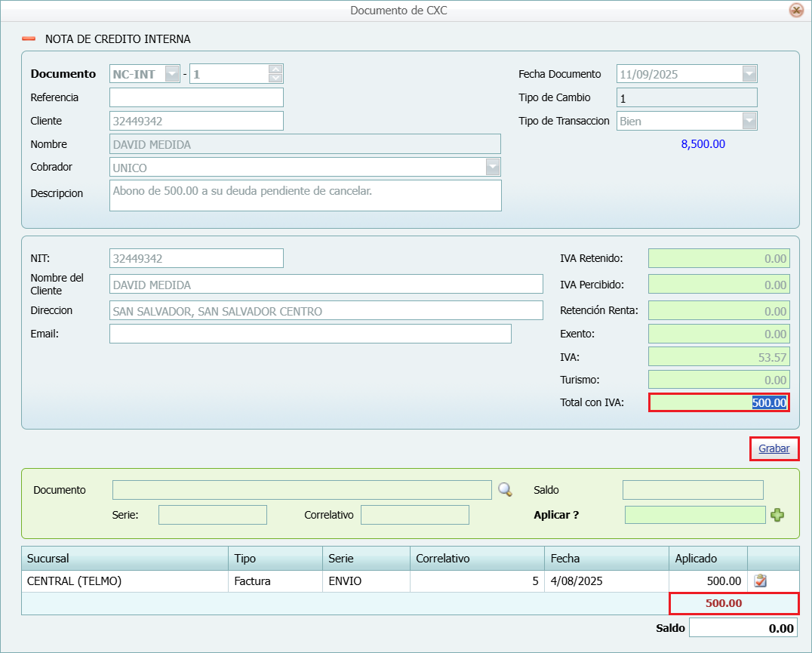Open the NC-INT document type dropdown
Viewport: 812px width, 653px height.
coord(172,74)
